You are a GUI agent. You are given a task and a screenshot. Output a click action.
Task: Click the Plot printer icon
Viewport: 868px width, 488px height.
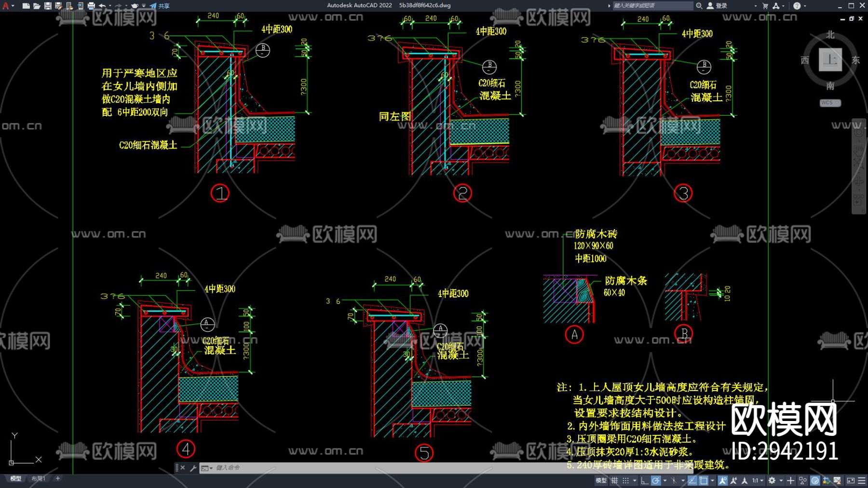click(x=91, y=6)
